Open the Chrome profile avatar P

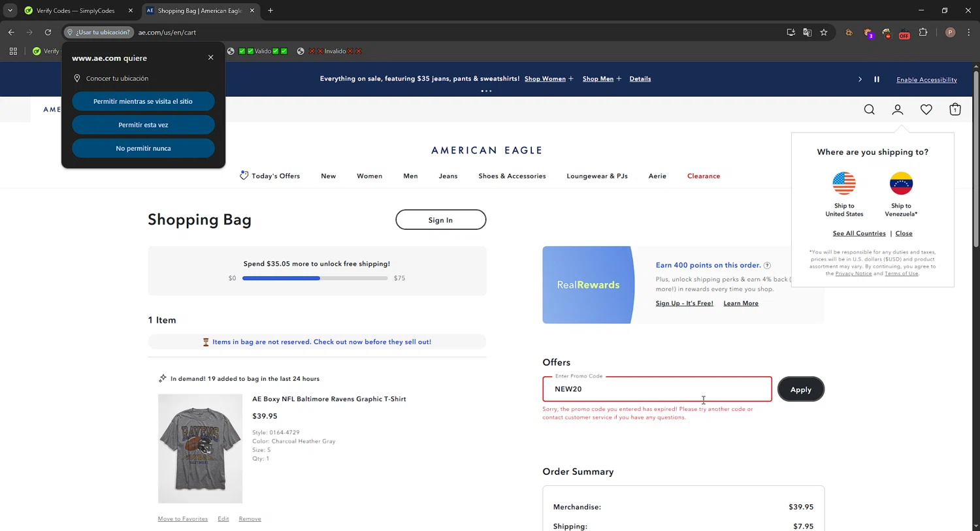(950, 32)
